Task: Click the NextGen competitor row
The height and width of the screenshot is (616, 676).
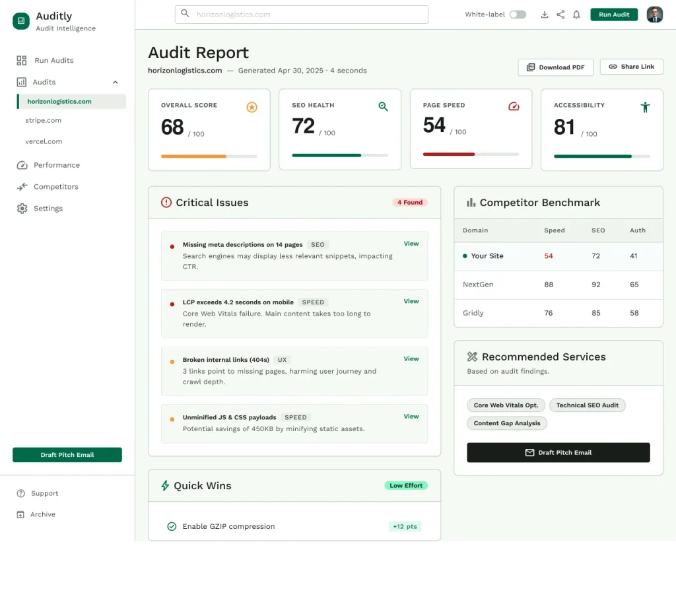Action: (558, 285)
